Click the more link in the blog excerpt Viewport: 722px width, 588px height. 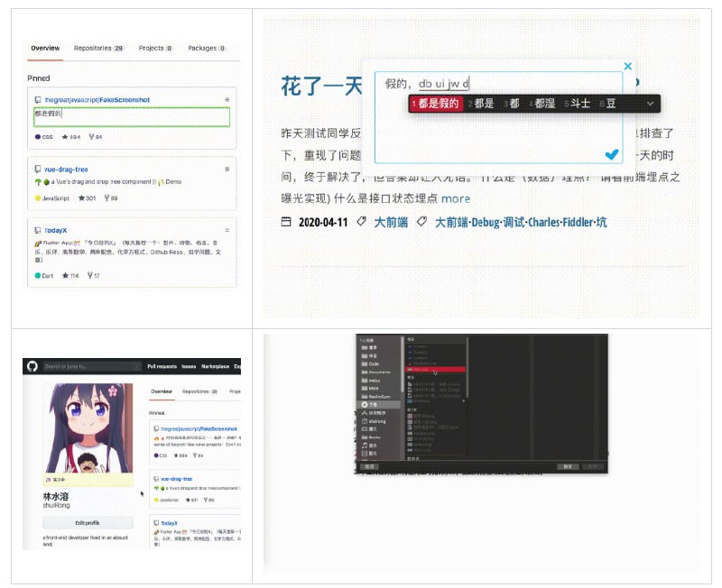click(457, 199)
